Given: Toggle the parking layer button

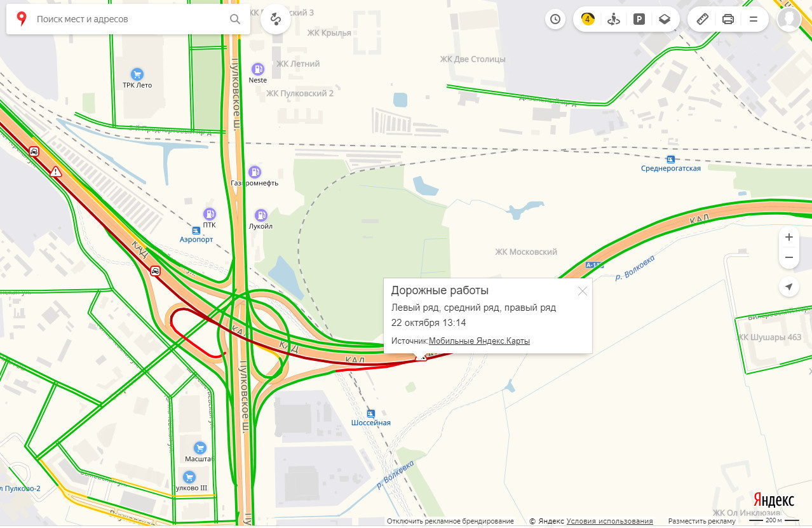Looking at the screenshot, I should tap(639, 19).
